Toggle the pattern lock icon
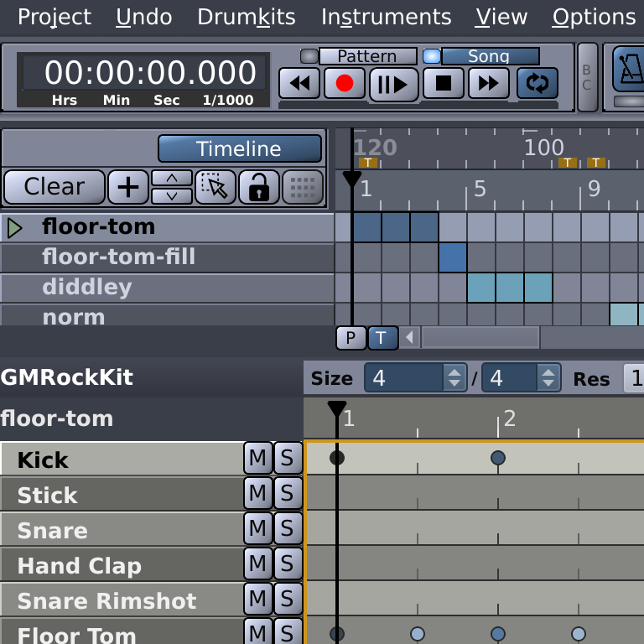 pyautogui.click(x=259, y=187)
